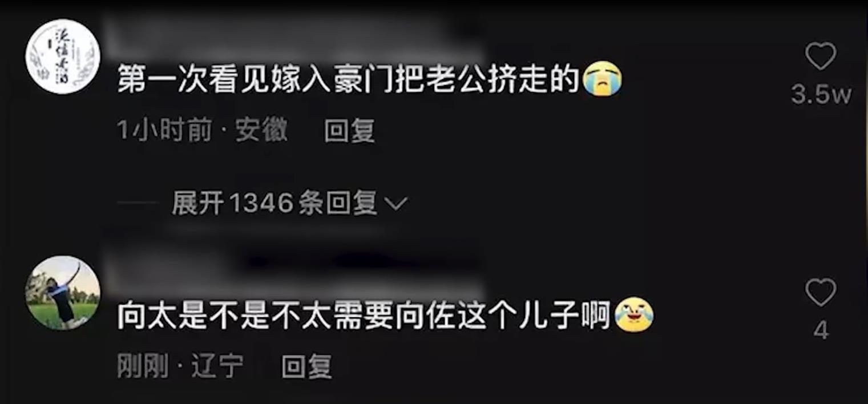This screenshot has height=404, width=868.
Task: Click the 1小时前 timestamp
Action: point(164,131)
